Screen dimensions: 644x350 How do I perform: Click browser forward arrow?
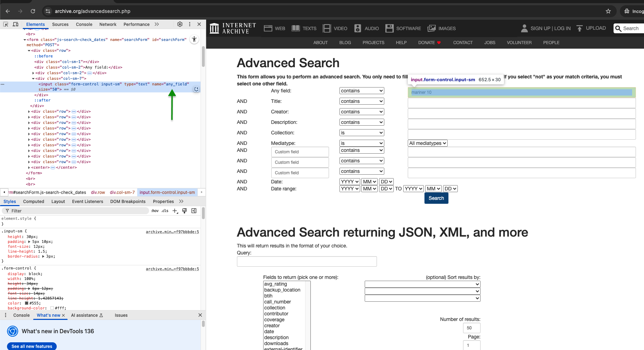pyautogui.click(x=20, y=11)
